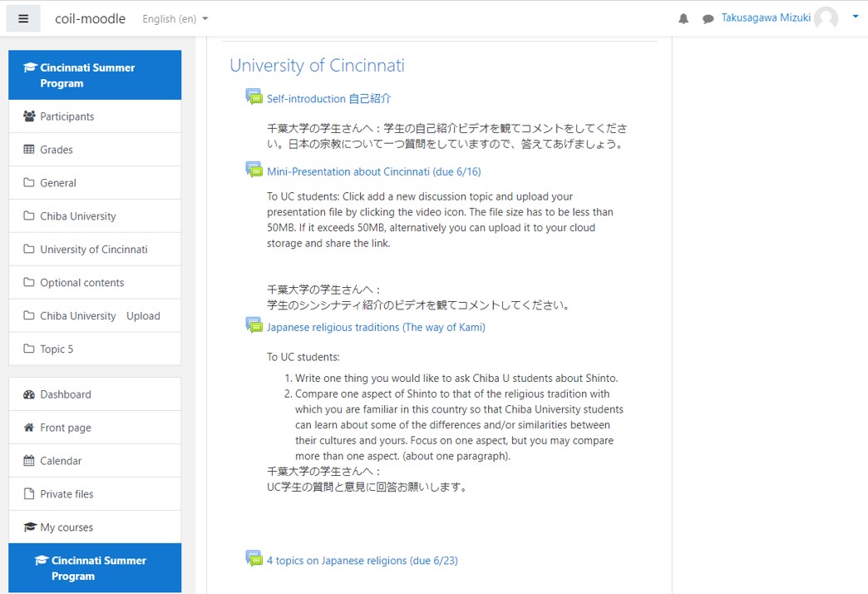The height and width of the screenshot is (594, 868).
Task: Click the coil-moodle site name
Action: click(91, 19)
